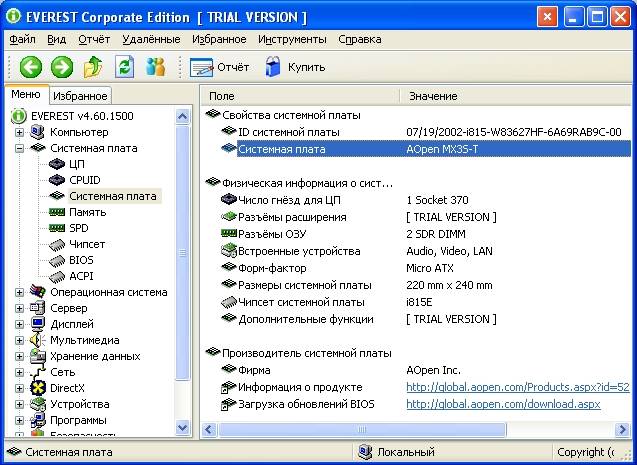Open the Отчёт report toolbar button
The width and height of the screenshot is (637, 465).
[219, 67]
